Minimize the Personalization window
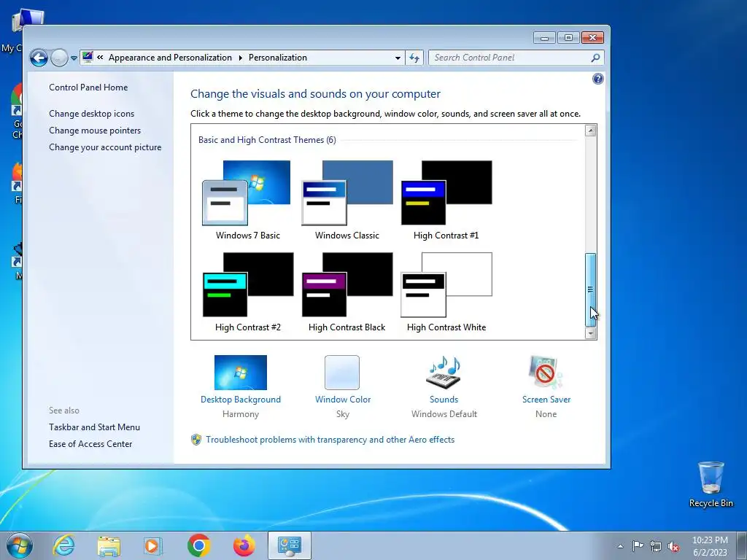The height and width of the screenshot is (560, 747). coord(544,37)
